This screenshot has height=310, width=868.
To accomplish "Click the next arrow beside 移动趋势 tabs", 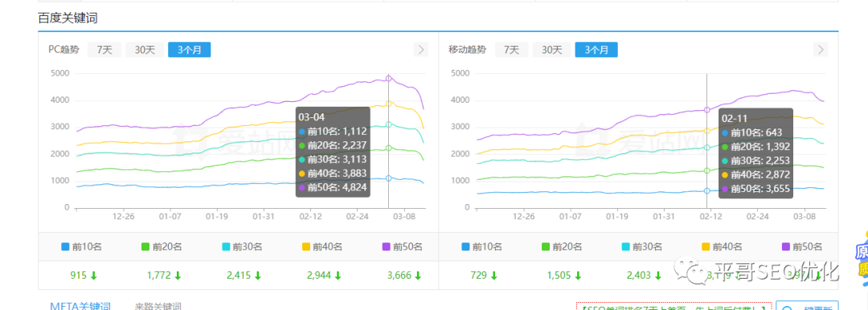I will [x=821, y=50].
